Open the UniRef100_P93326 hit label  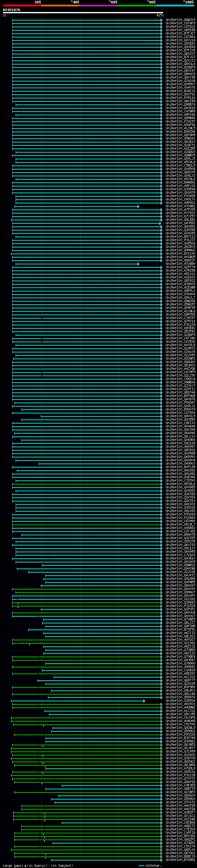tap(180, 734)
